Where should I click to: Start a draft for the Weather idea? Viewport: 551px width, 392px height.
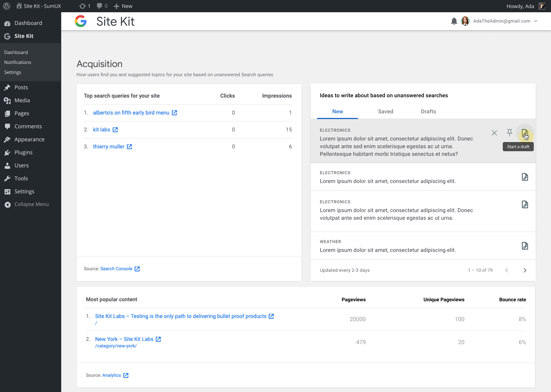click(x=525, y=246)
